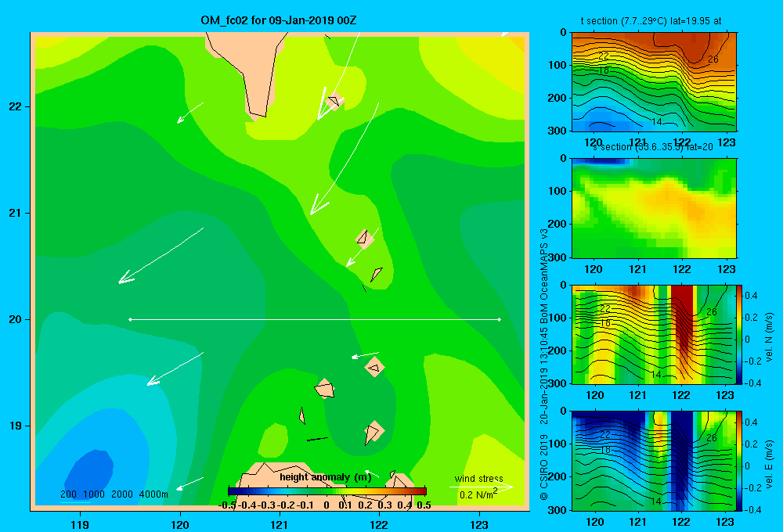Screen dimensions: 783x532
Task: Click the 26 contour label in temperature section
Action: [713, 59]
